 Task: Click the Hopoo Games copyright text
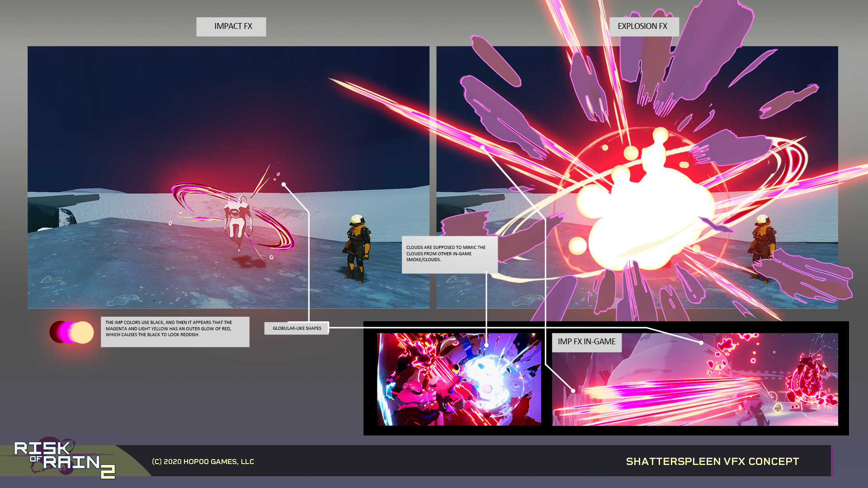pyautogui.click(x=203, y=461)
